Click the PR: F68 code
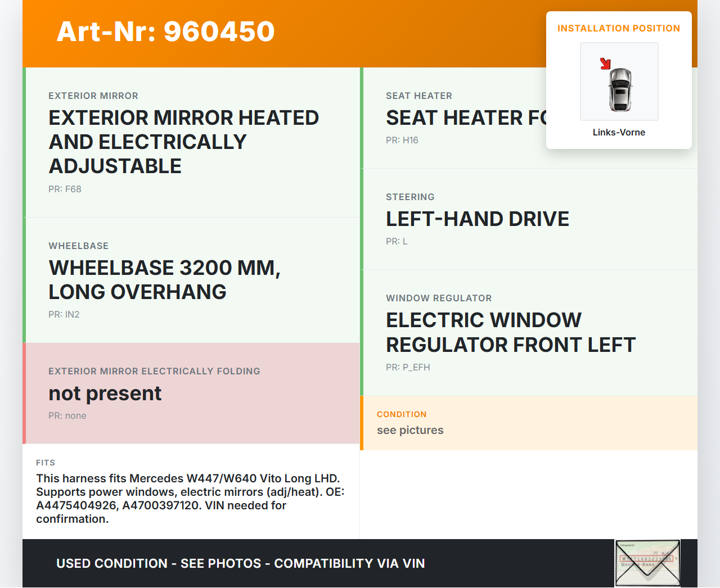Viewport: 720px width, 588px height. [65, 189]
